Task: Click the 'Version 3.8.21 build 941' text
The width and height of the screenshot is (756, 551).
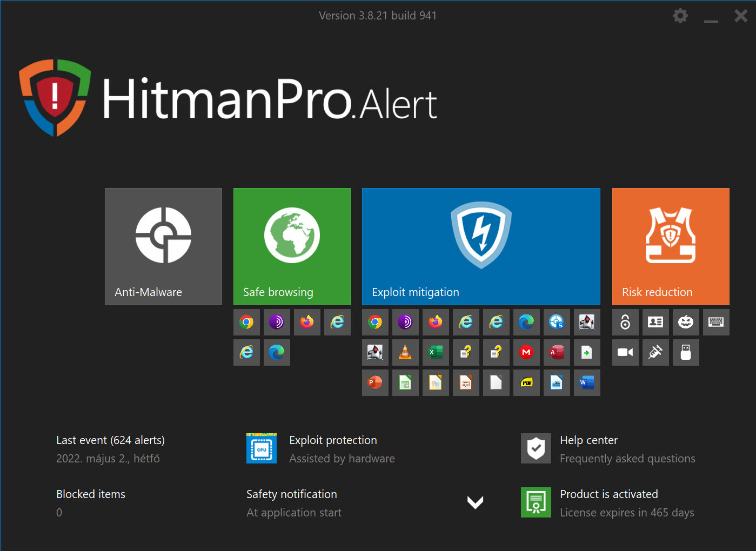Action: click(x=378, y=16)
